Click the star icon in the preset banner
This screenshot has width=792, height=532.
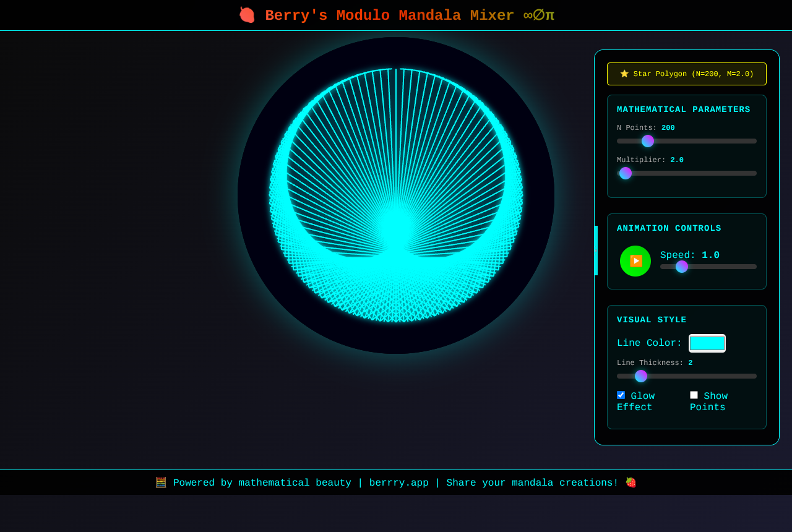click(x=624, y=74)
